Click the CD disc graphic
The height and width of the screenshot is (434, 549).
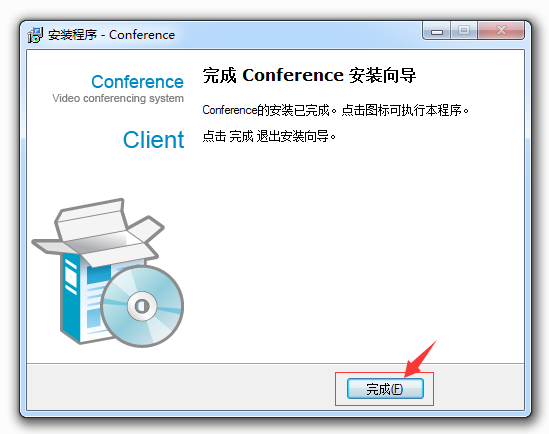pos(142,306)
